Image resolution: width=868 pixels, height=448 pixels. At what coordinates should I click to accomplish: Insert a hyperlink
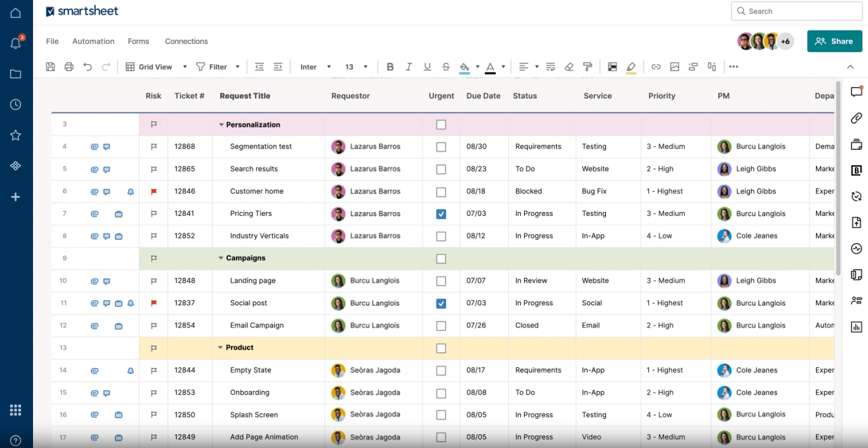coord(656,67)
